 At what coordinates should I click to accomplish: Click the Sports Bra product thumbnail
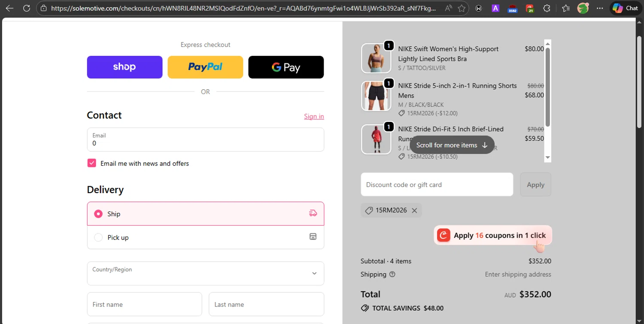click(376, 58)
